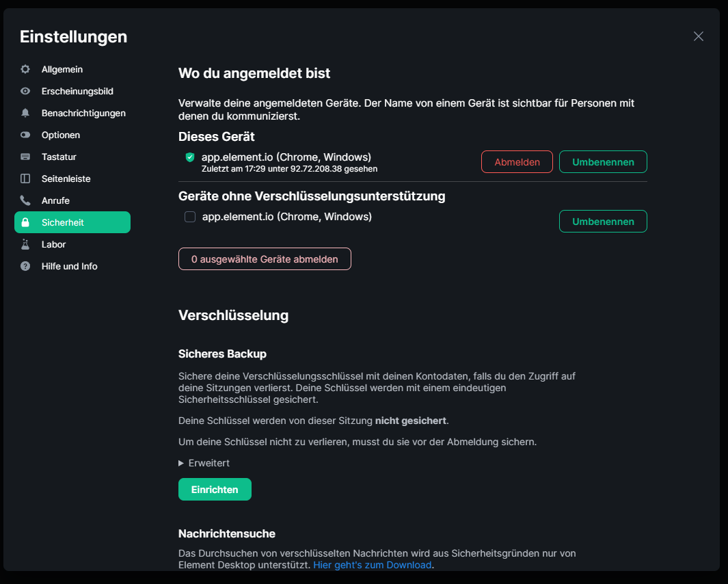Click the keyboard icon for Tastatur
728x584 pixels.
coord(25,157)
